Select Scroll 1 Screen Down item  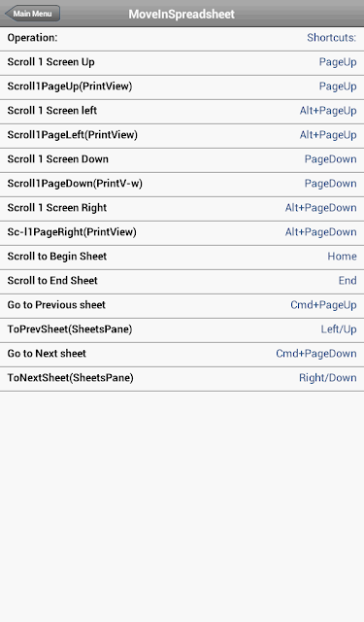[182, 160]
